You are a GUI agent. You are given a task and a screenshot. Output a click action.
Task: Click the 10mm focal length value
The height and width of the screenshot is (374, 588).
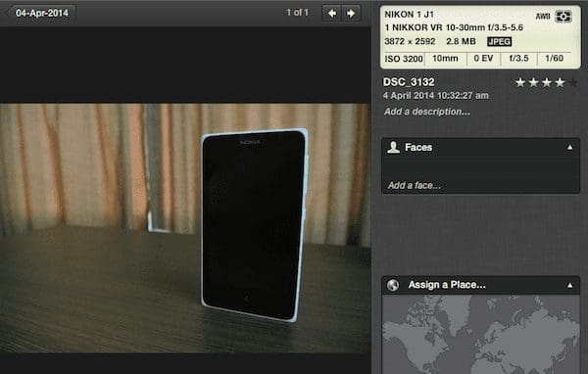point(445,59)
